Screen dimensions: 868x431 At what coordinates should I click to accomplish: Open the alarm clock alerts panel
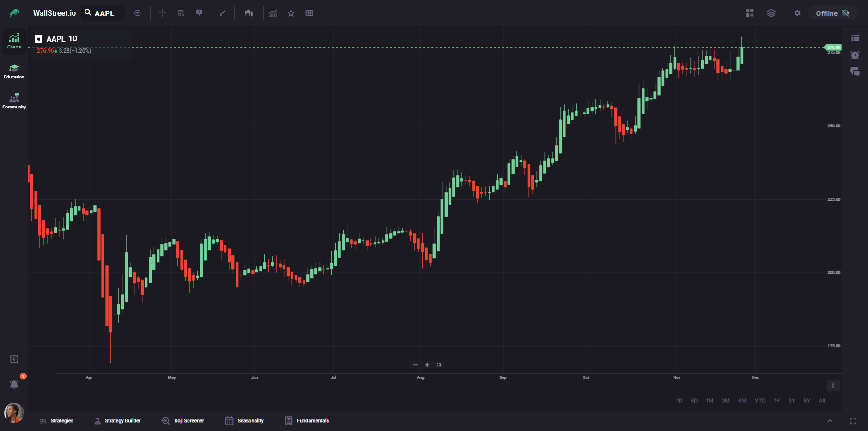855,55
